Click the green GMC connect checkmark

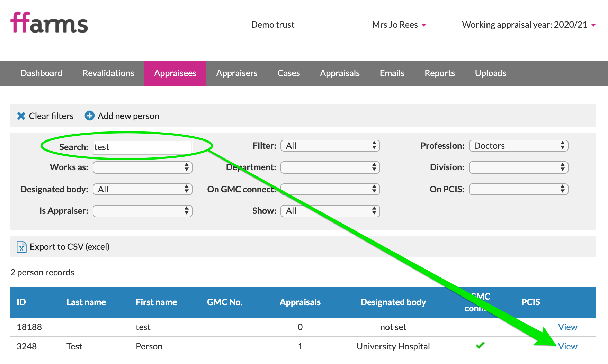click(x=480, y=345)
